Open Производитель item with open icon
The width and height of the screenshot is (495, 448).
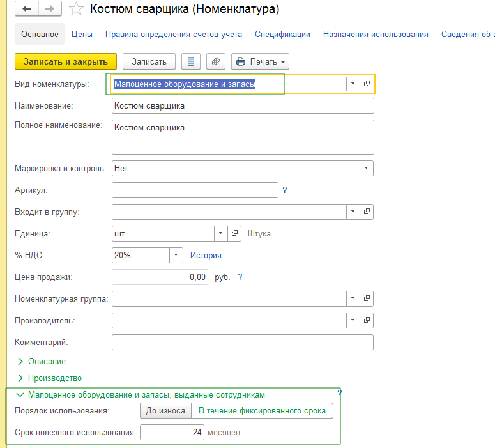click(367, 320)
